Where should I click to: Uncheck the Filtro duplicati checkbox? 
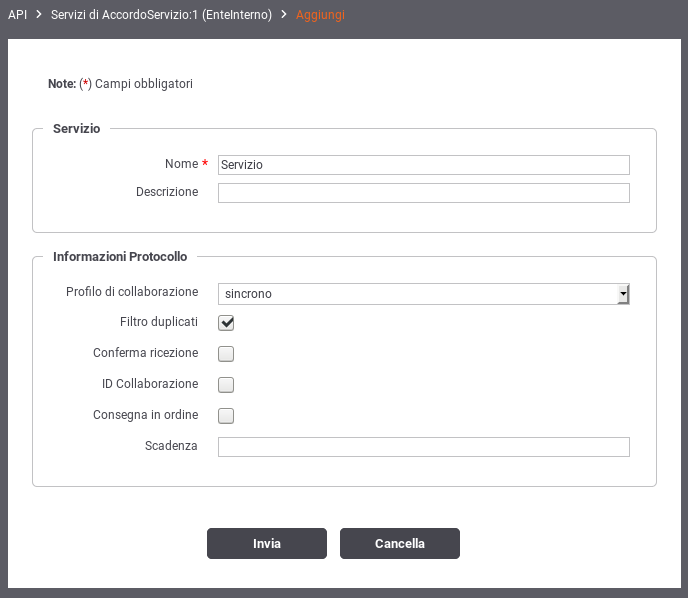coord(226,323)
